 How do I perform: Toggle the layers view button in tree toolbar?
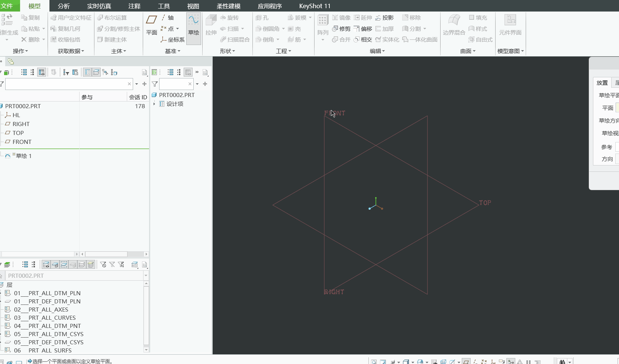pyautogui.click(x=96, y=72)
